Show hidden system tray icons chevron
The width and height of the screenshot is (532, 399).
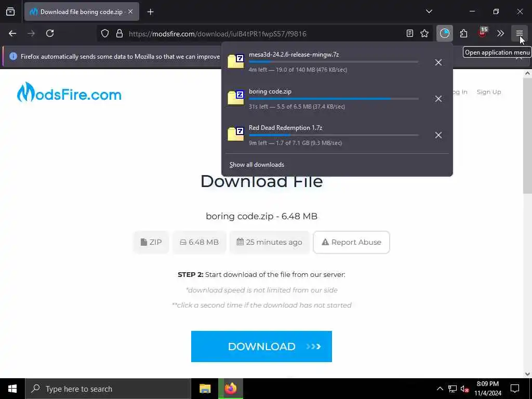440,389
